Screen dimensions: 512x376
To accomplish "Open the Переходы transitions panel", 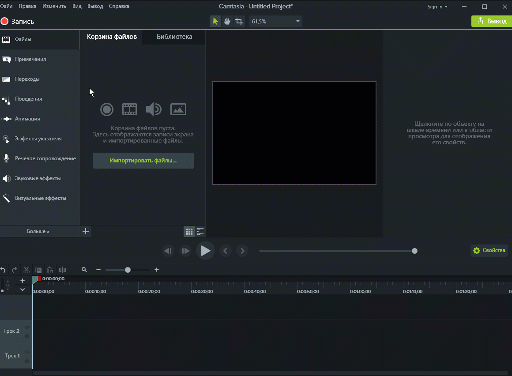I will (x=40, y=79).
